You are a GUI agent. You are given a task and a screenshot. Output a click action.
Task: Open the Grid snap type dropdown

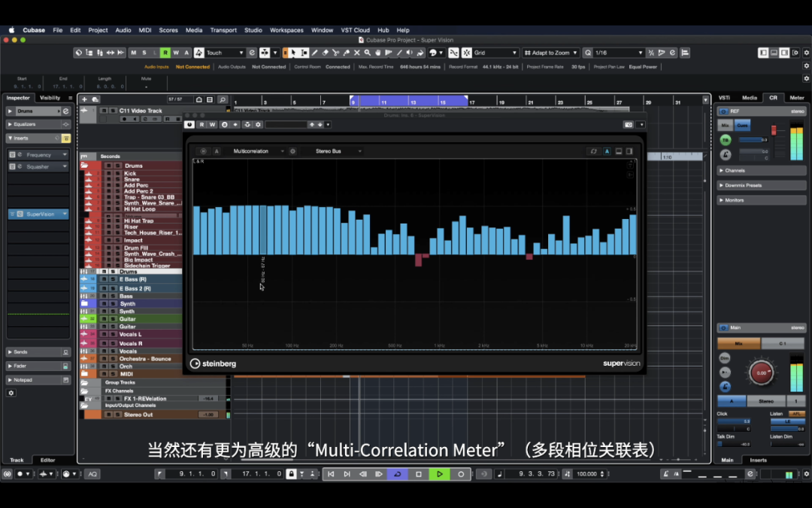(x=495, y=53)
